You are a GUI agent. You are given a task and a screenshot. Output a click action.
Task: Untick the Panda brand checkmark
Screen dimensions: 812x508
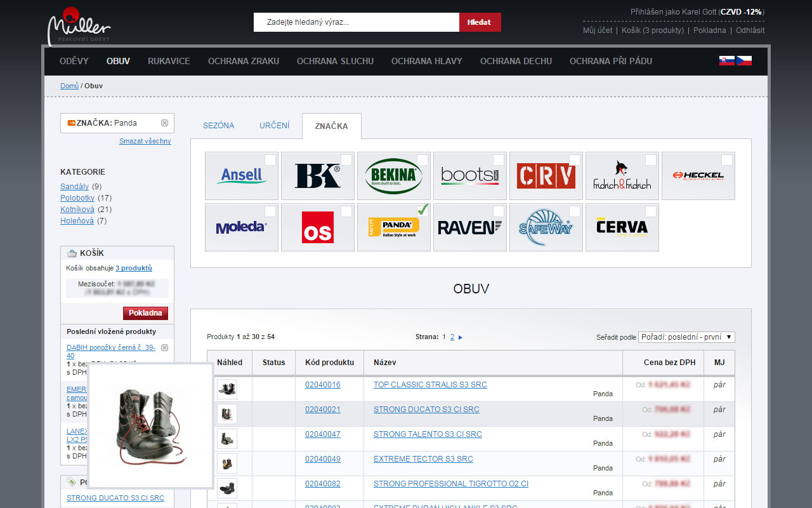click(423, 210)
